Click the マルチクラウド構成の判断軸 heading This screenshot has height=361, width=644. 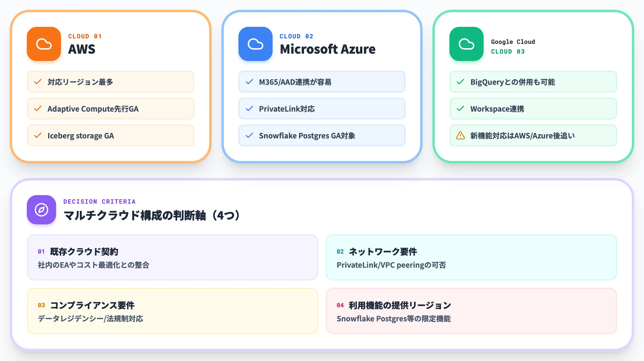point(152,215)
